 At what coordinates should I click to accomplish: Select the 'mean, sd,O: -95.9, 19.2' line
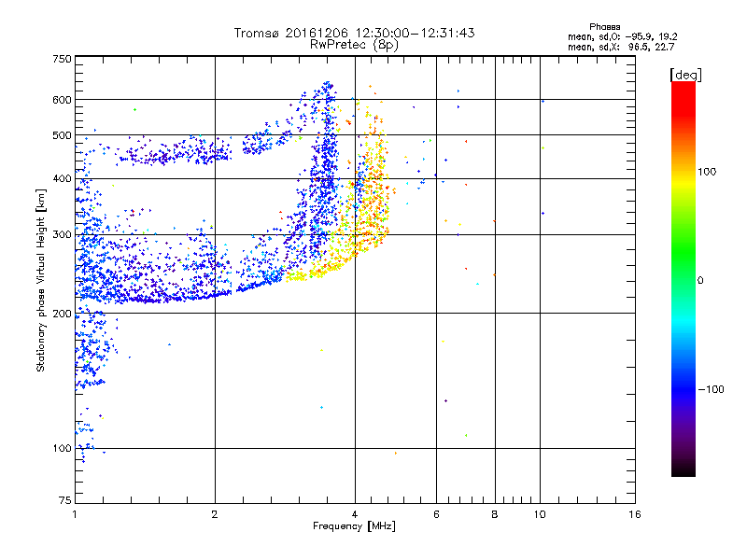(622, 36)
